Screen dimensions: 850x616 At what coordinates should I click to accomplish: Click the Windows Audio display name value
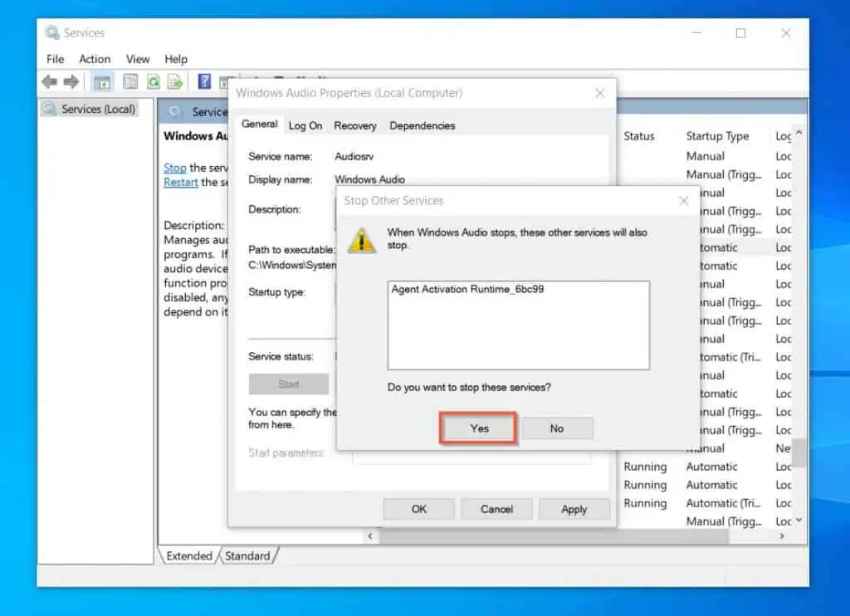tap(369, 179)
